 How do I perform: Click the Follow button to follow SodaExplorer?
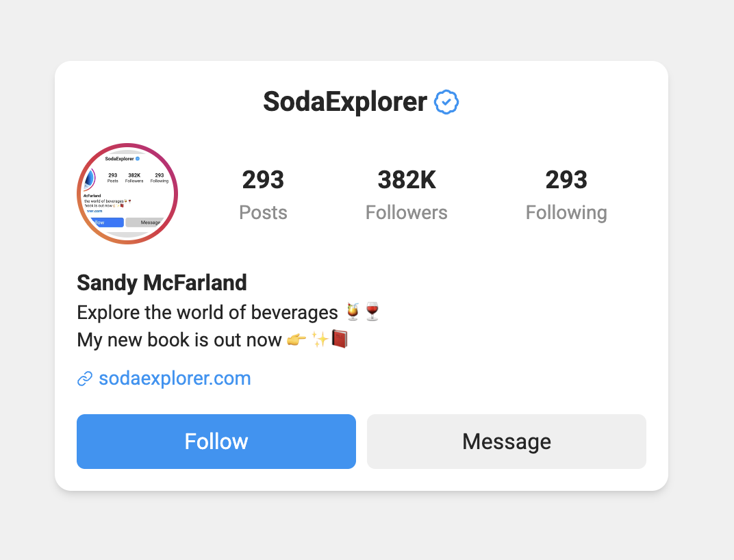[216, 442]
